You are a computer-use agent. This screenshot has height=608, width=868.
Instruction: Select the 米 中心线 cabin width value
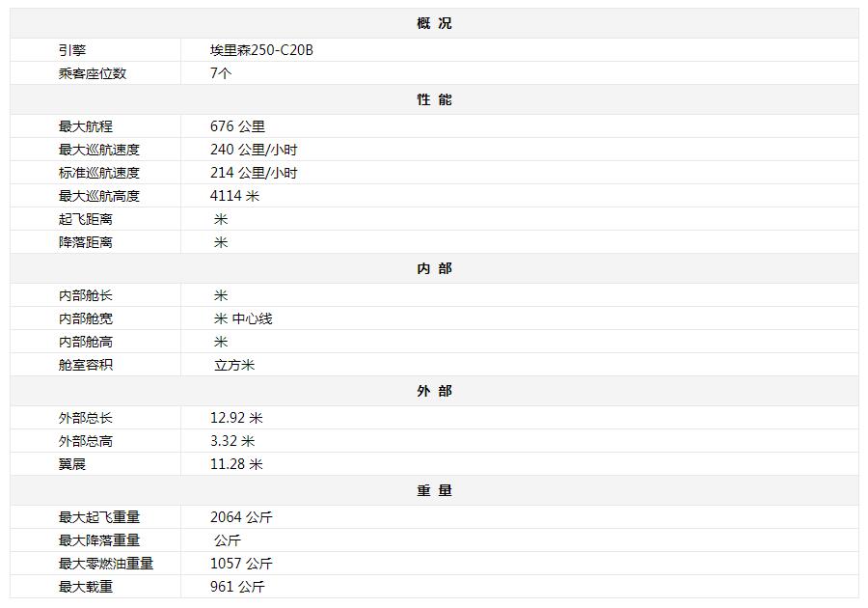click(243, 318)
